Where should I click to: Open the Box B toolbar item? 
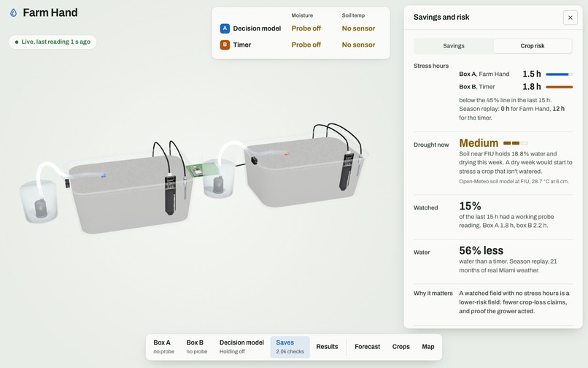[196, 347]
